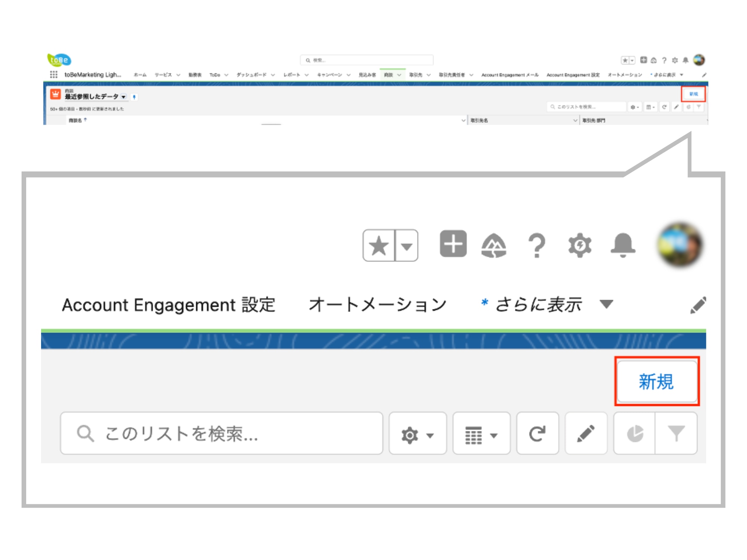Expand the キャンペーン tab chevron
The width and height of the screenshot is (747, 560).
(x=348, y=75)
